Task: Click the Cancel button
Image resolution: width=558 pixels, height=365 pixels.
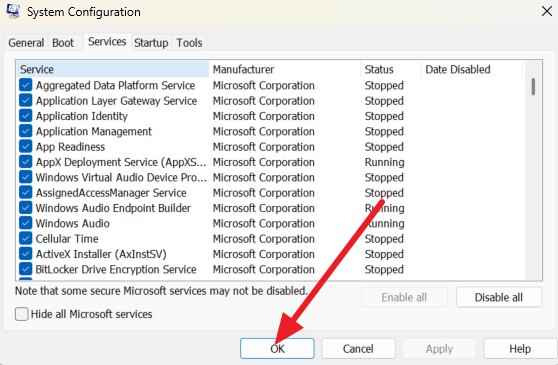Action: 358,349
